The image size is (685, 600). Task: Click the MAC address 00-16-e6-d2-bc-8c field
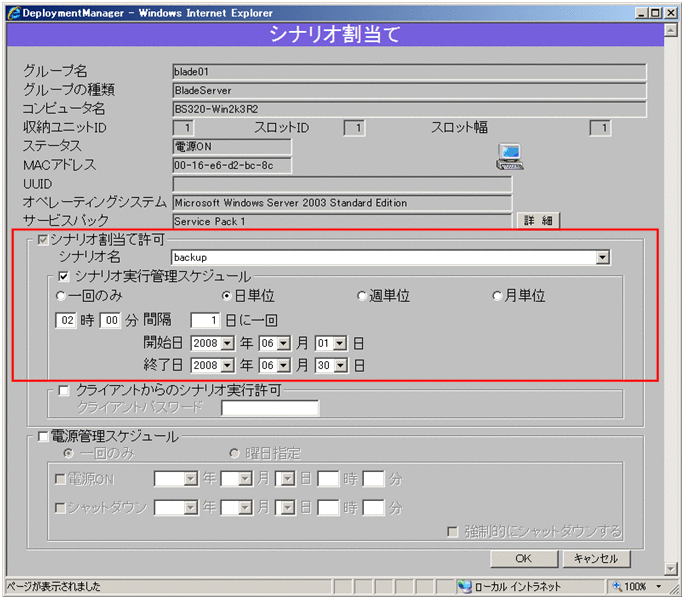[x=232, y=166]
